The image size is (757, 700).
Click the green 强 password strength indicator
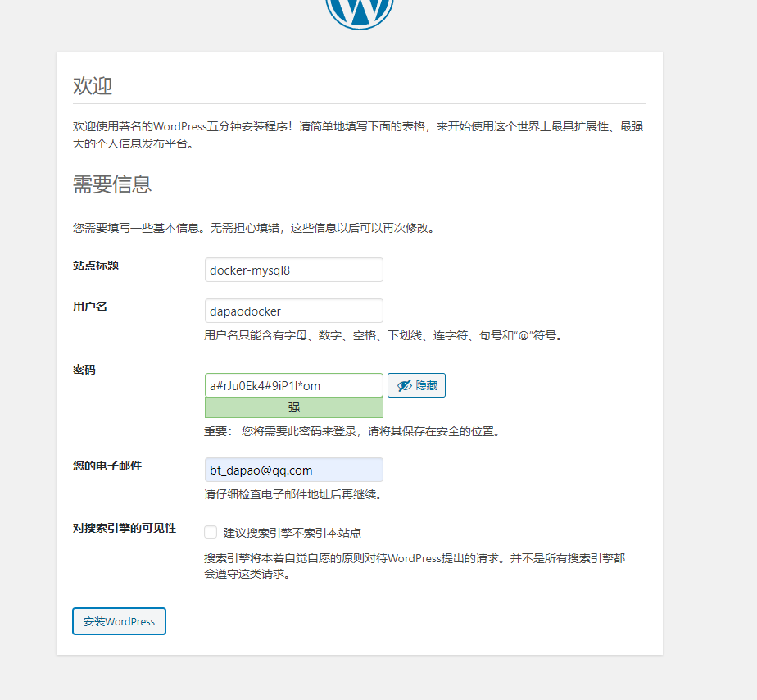click(x=293, y=407)
